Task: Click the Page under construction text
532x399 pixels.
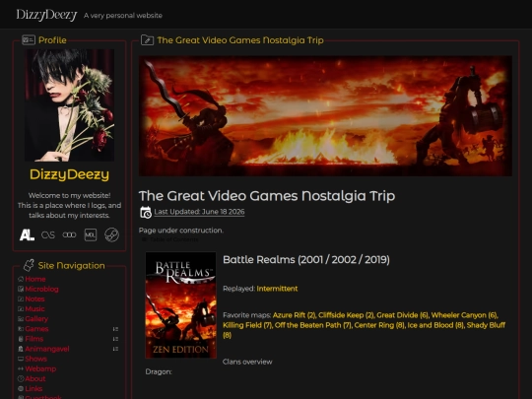Action: (x=181, y=231)
